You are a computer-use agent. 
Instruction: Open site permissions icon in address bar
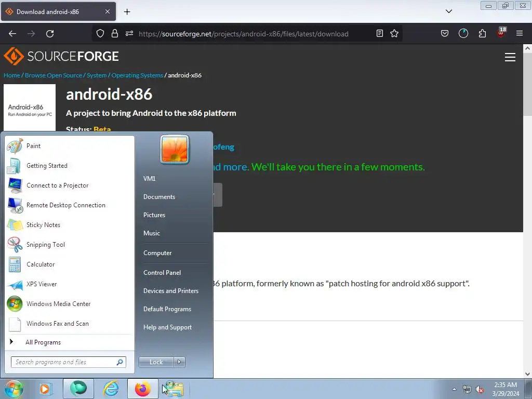[x=129, y=34]
